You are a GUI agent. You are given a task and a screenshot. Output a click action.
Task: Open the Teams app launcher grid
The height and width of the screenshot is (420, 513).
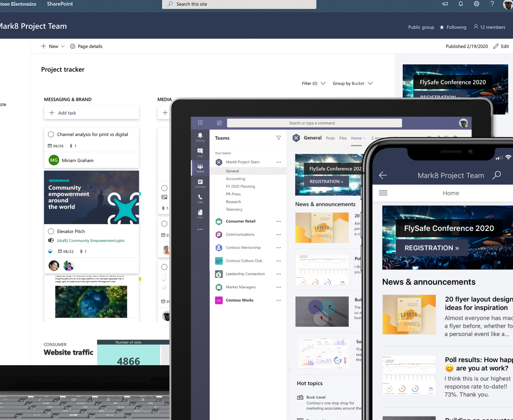(200, 123)
